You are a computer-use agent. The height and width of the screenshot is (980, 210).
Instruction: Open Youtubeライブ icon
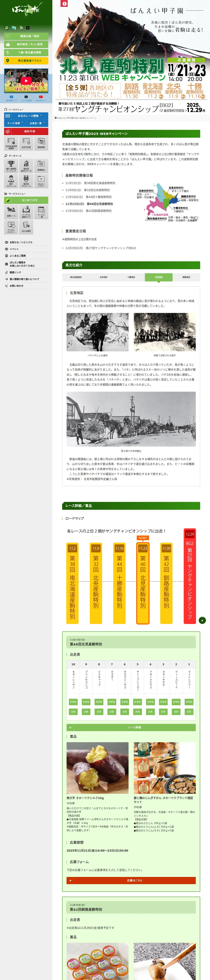click(41, 98)
